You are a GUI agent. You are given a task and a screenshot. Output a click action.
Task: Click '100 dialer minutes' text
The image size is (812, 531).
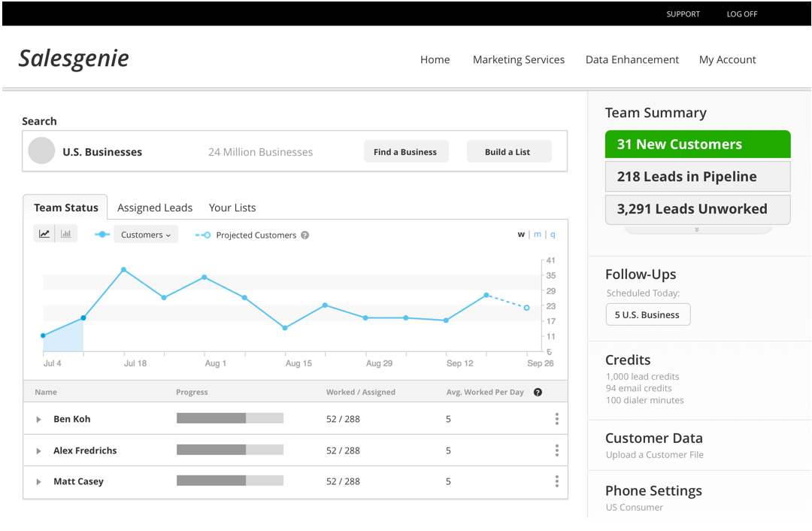pos(645,400)
